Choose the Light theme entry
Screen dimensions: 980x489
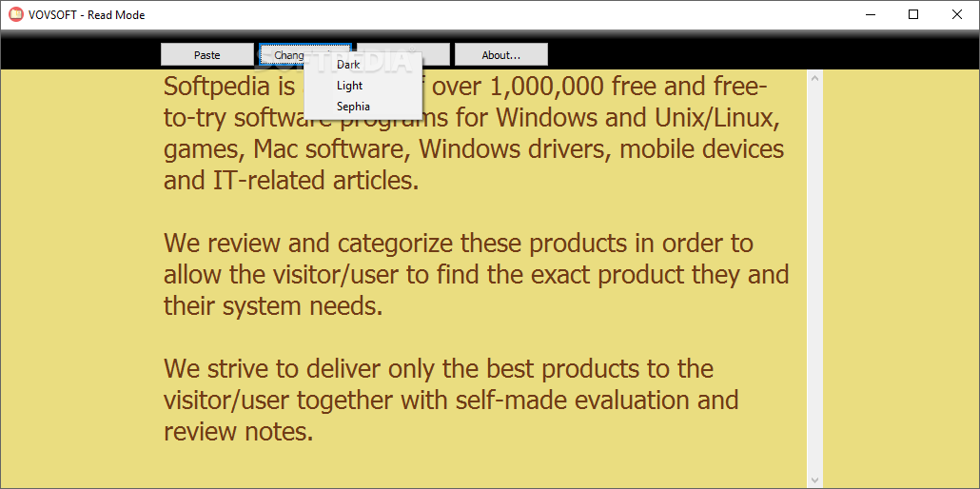coord(363,86)
